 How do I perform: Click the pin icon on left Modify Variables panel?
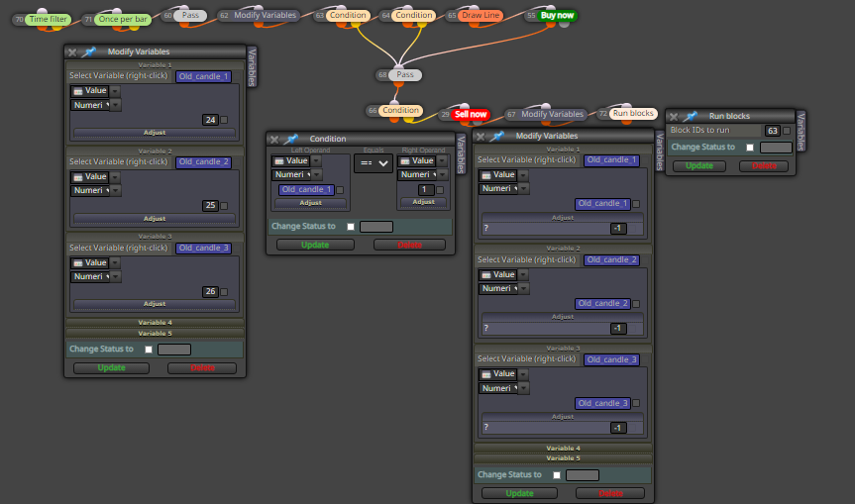88,51
